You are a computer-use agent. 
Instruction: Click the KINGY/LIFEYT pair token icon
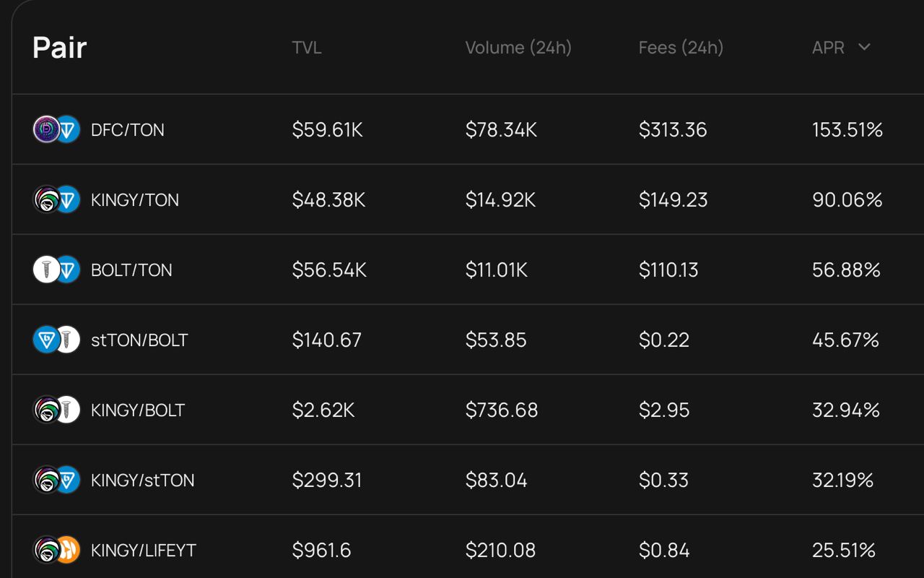pos(56,550)
